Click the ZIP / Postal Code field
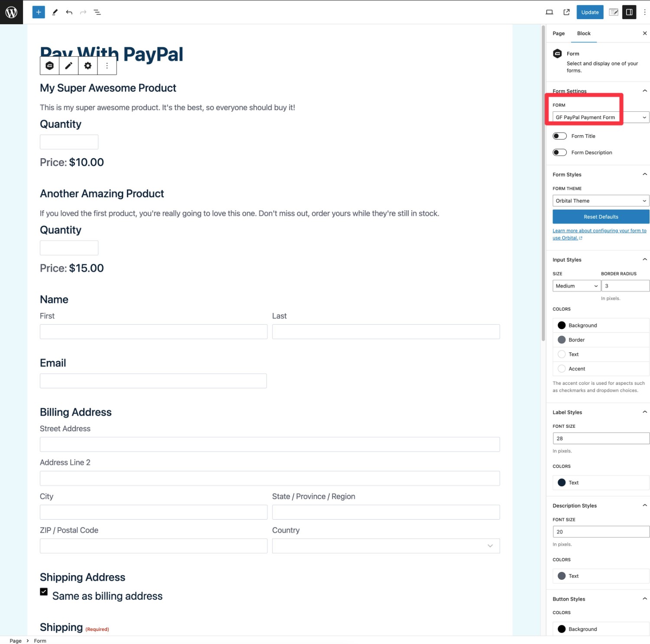Screen dimensions: 650x644 (153, 546)
